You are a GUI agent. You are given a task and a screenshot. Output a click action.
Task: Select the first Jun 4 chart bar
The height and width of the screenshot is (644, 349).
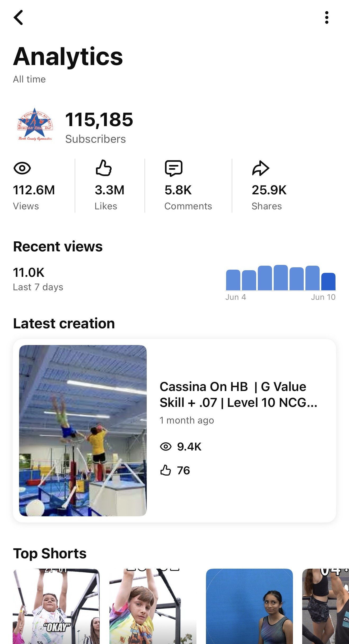tap(233, 280)
